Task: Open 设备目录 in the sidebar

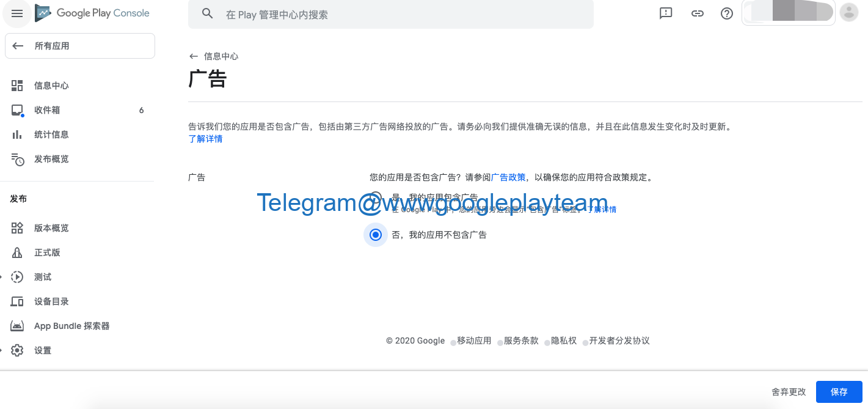Action: 51,301
